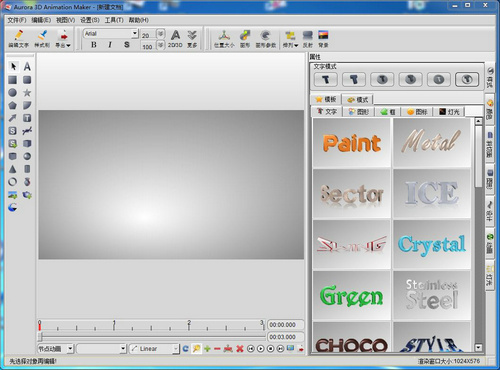Image resolution: width=500 pixels, height=370 pixels.
Task: Apply the Paint text template
Action: click(x=352, y=143)
